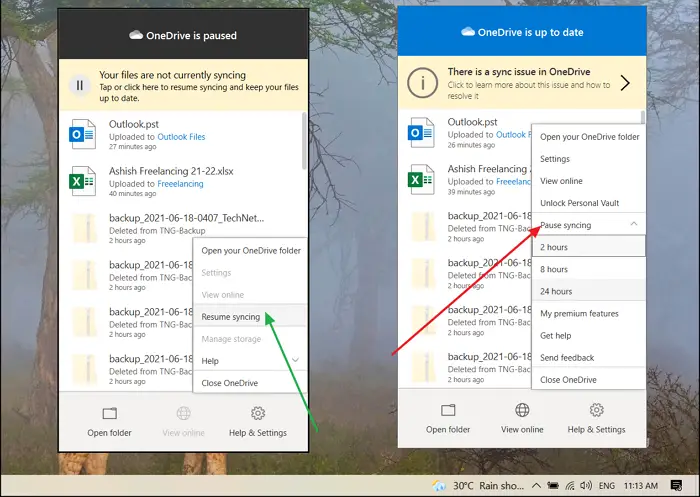
Task: Choose Send feedback from menu
Action: [588, 358]
